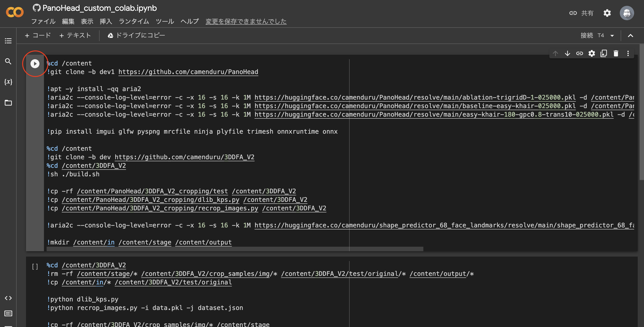The width and height of the screenshot is (644, 327).
Task: Open the github.com/camenduru/PanoHead link
Action: pyautogui.click(x=188, y=72)
